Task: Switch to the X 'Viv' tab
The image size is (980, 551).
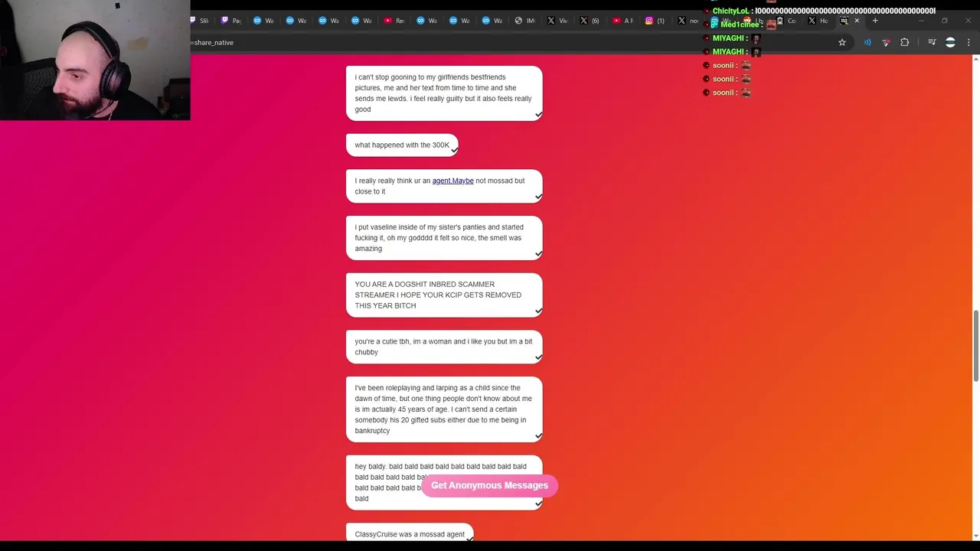Action: tap(558, 21)
